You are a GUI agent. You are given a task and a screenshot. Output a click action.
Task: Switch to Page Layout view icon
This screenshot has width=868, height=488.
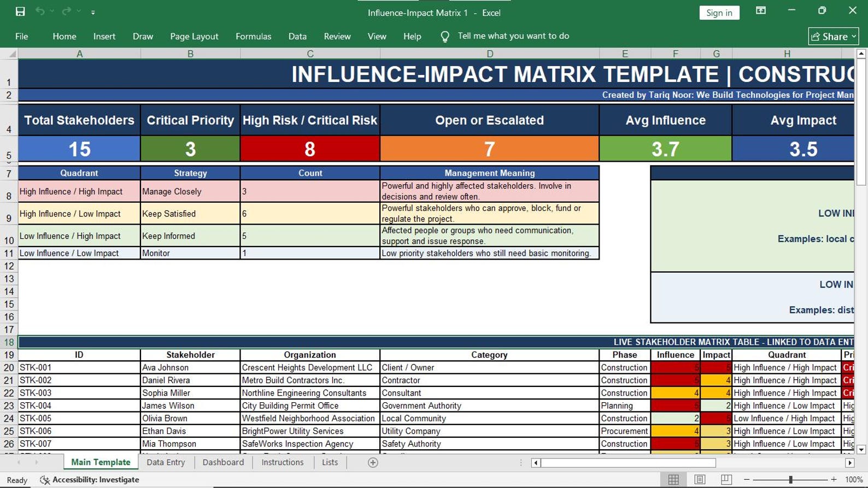700,480
